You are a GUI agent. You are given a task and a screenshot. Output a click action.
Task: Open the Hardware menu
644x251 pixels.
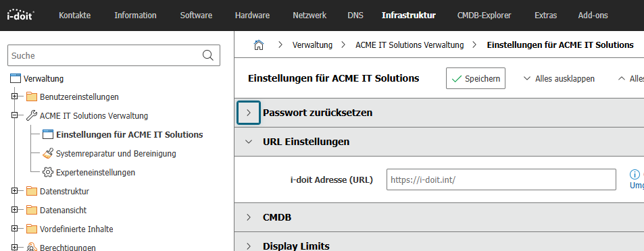click(x=252, y=16)
